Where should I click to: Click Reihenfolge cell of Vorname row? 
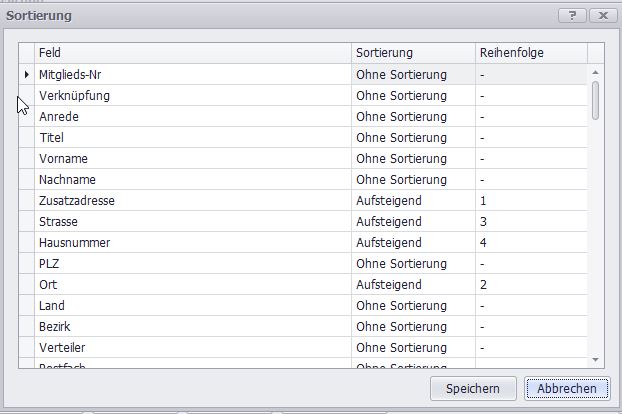pyautogui.click(x=531, y=159)
